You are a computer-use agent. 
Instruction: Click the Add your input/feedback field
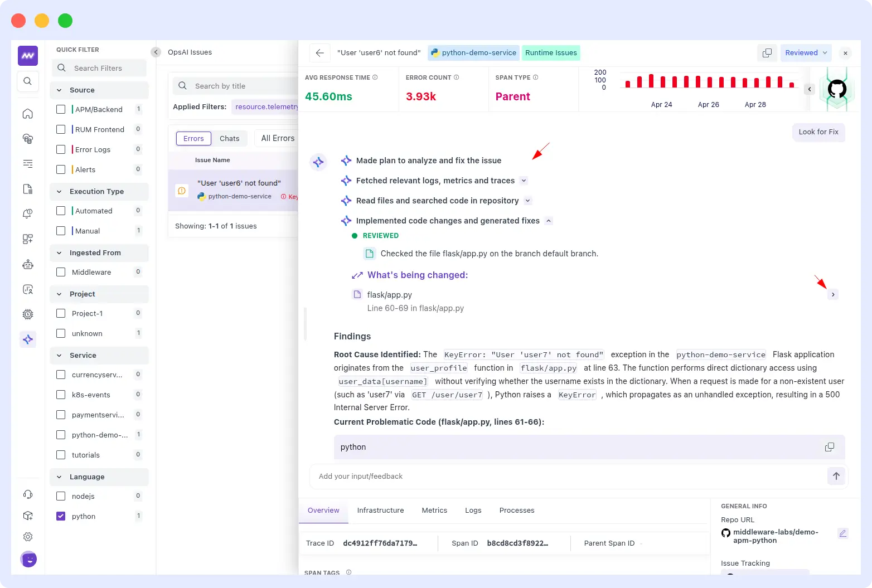pos(502,476)
